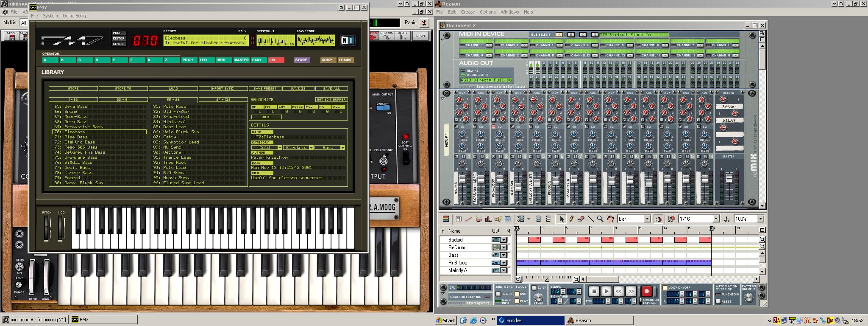This screenshot has width=868, height=326.
Task: Click the Rewind button in transport
Action: pos(618,291)
